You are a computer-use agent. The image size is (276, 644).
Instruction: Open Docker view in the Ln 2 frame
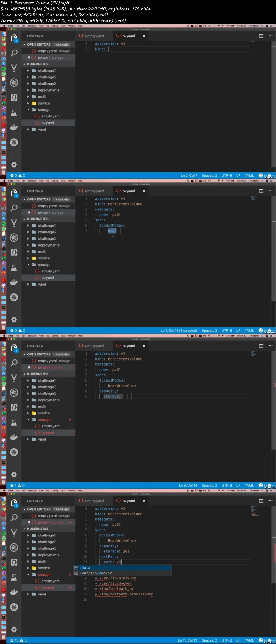coord(14,127)
